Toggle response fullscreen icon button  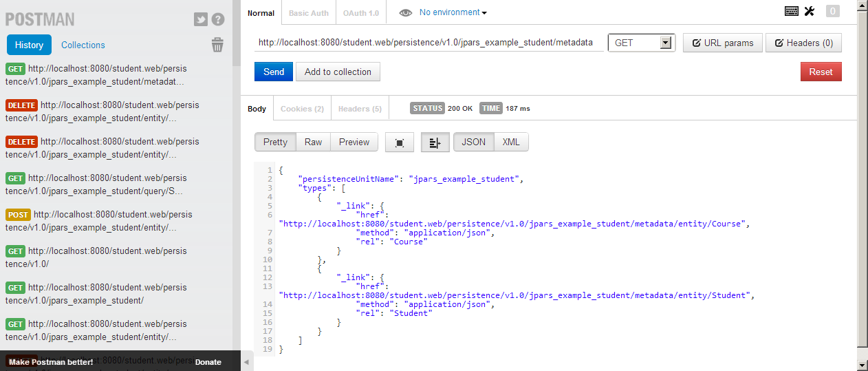(x=400, y=142)
